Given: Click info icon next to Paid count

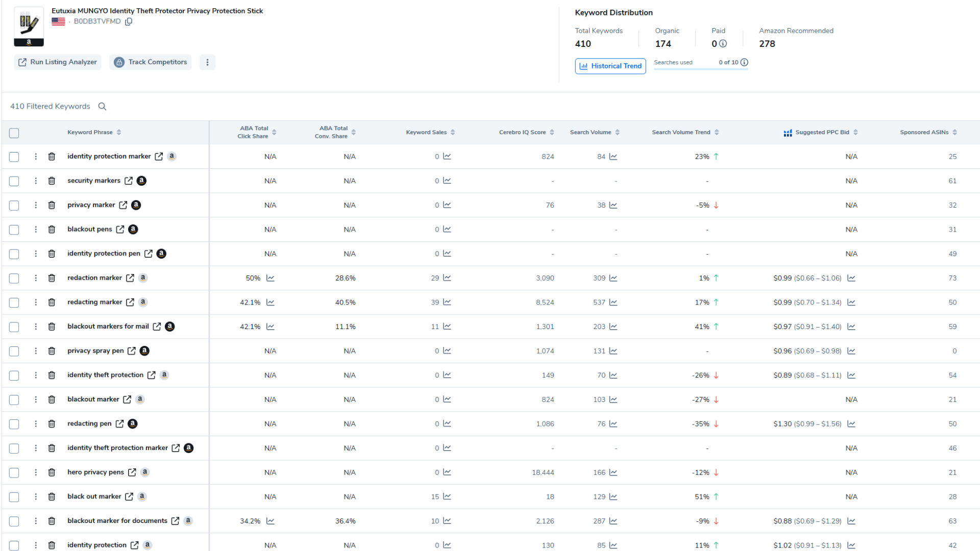Looking at the screenshot, I should (x=723, y=44).
